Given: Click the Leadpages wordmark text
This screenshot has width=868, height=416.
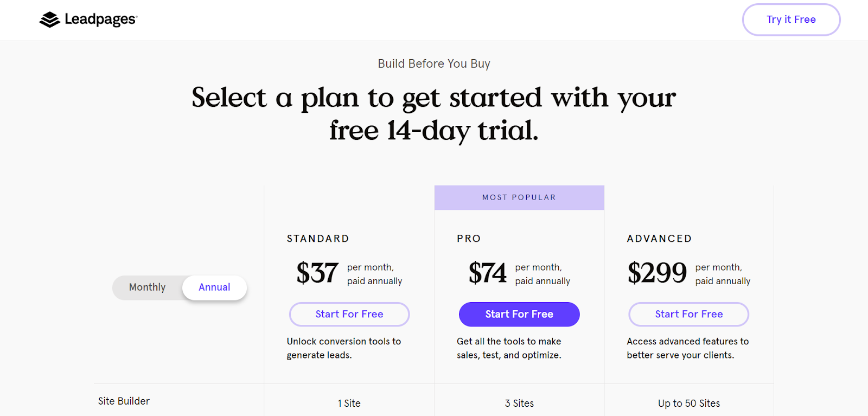Looking at the screenshot, I should (x=100, y=20).
